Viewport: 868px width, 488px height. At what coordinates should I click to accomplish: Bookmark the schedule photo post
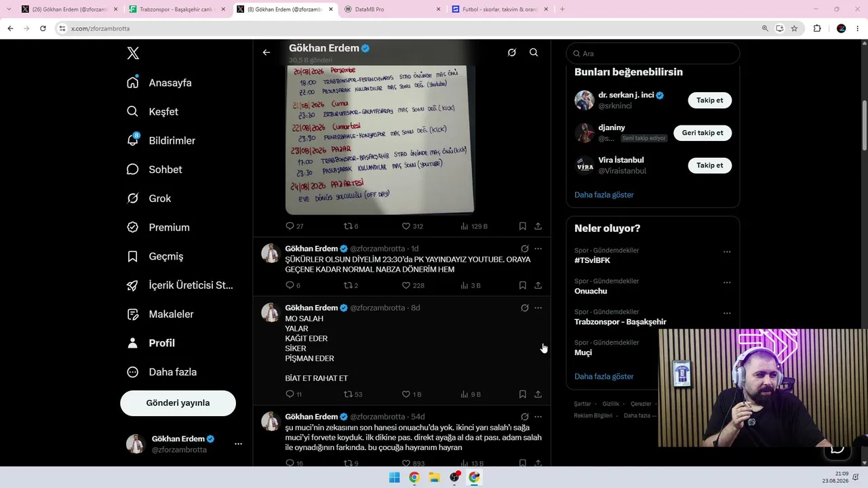point(523,226)
